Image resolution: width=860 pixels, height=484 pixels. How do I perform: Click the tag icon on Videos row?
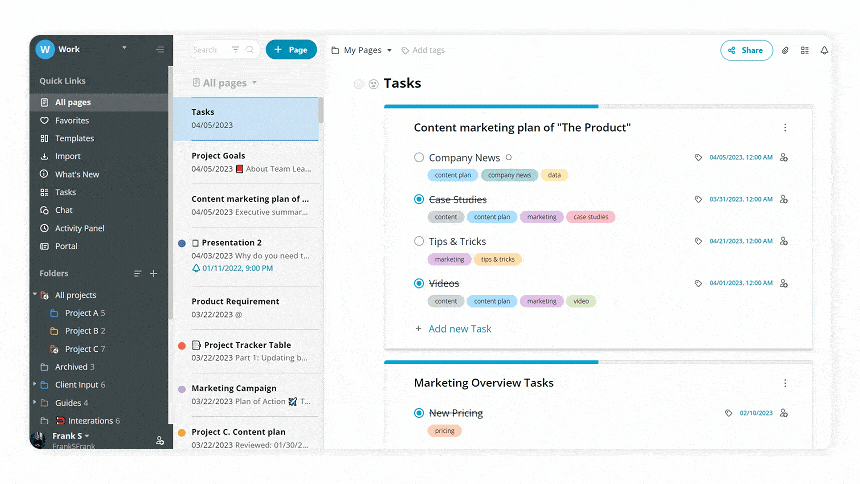pos(698,283)
